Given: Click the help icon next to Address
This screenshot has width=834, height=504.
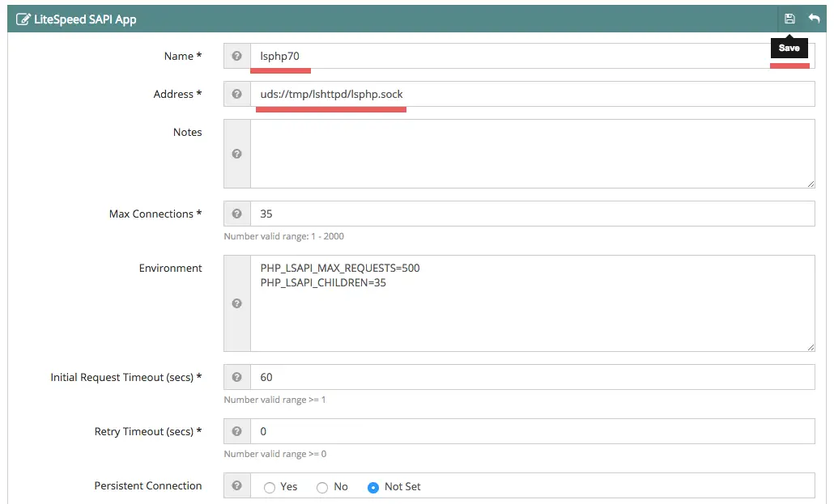Looking at the screenshot, I should tap(236, 94).
